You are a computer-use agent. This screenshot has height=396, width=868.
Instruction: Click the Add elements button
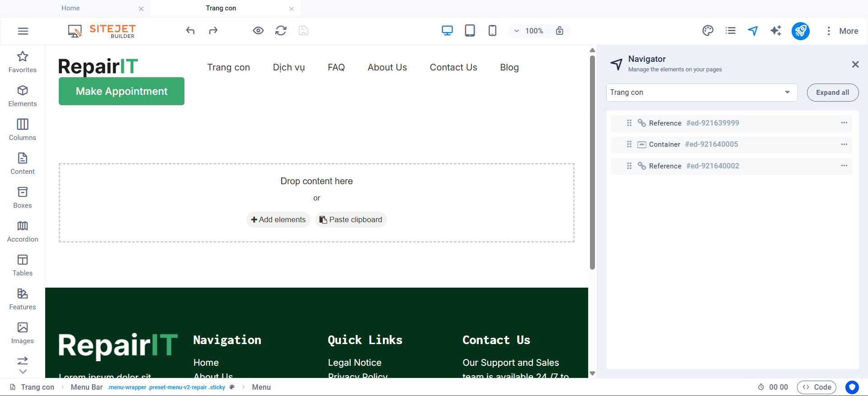point(278,219)
